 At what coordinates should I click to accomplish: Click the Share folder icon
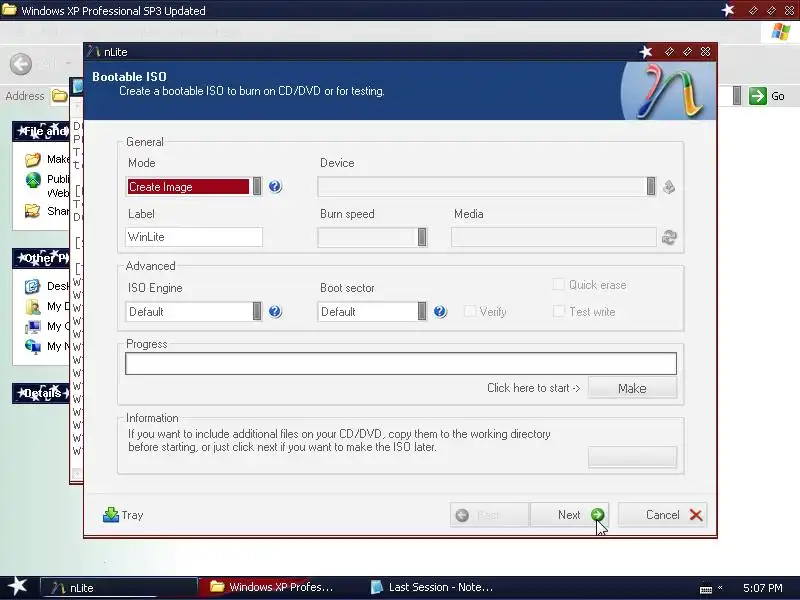pos(33,211)
